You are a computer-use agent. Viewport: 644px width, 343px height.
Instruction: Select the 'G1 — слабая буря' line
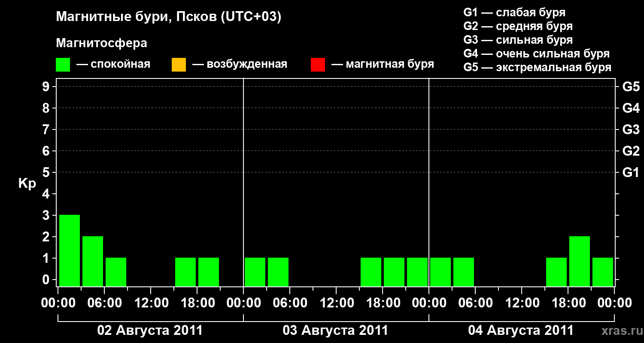pos(514,12)
